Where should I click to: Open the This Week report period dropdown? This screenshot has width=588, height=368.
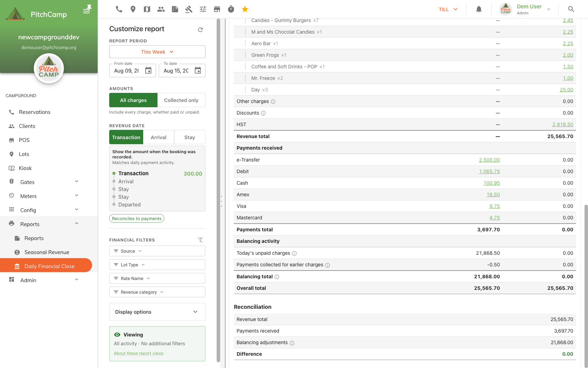tap(157, 52)
